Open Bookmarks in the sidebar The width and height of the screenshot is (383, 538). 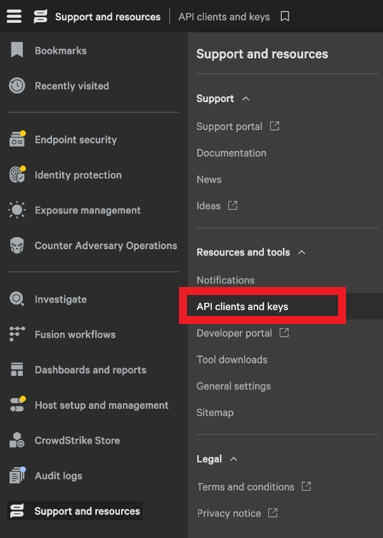[x=60, y=50]
